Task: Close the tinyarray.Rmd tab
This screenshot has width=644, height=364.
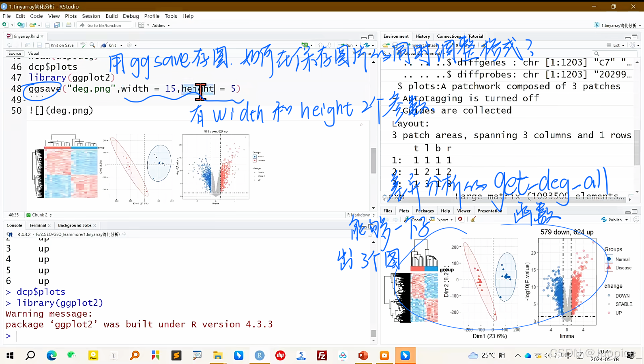Action: 42,36
